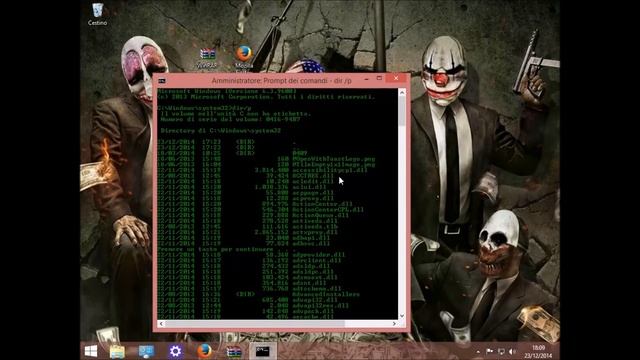Click the console scroll left arrow
Viewport: 640px width, 360px height.
click(x=161, y=324)
